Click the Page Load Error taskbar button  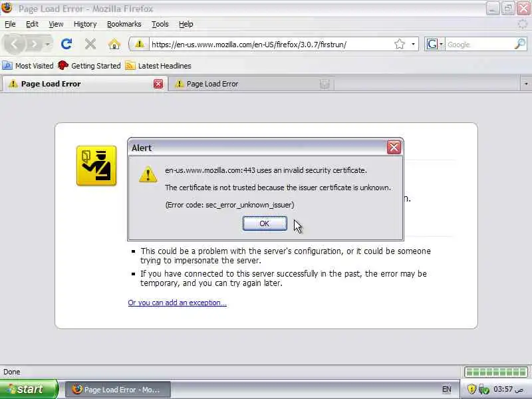pyautogui.click(x=118, y=390)
